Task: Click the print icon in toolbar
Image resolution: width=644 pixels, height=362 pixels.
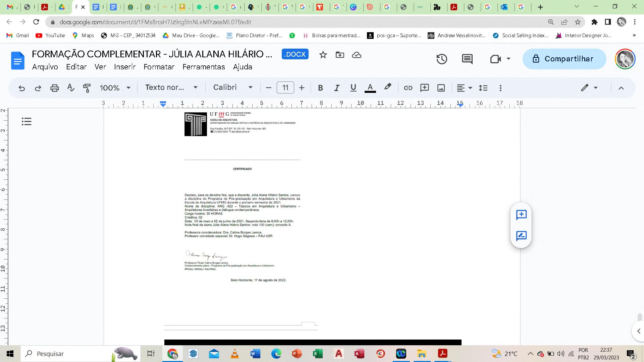Action: 54,88
